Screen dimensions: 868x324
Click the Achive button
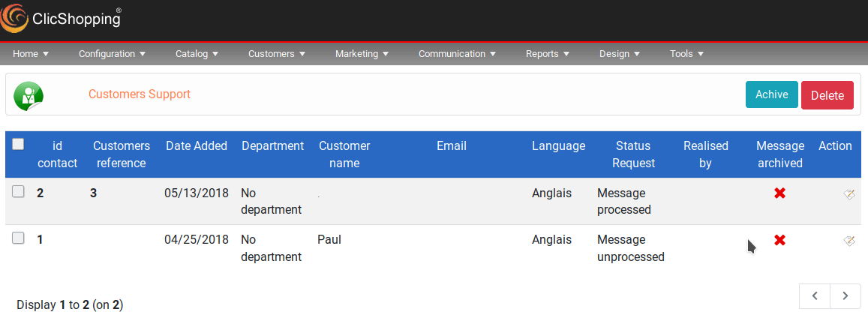pos(772,94)
